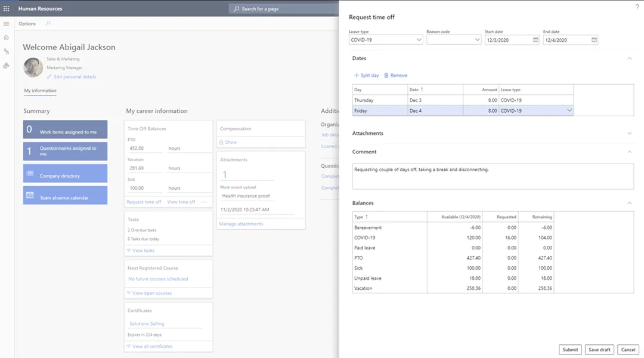
Task: Open the Reason code dropdown
Action: tap(476, 39)
